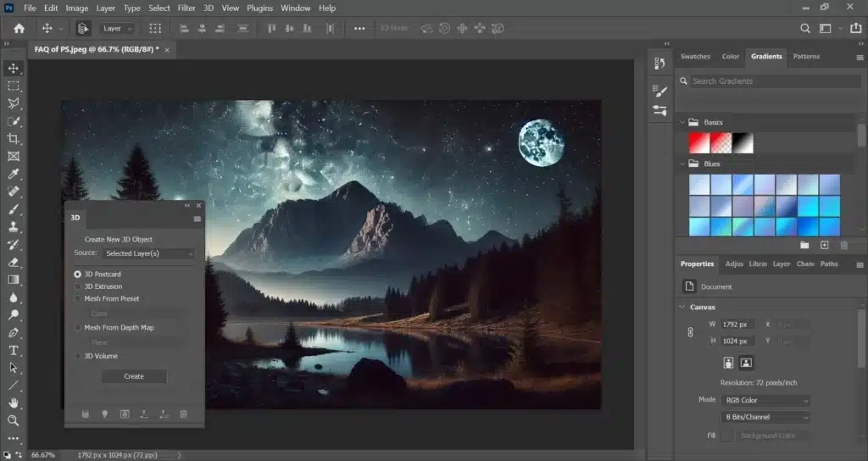Set canvas orientation to portrait

728,363
